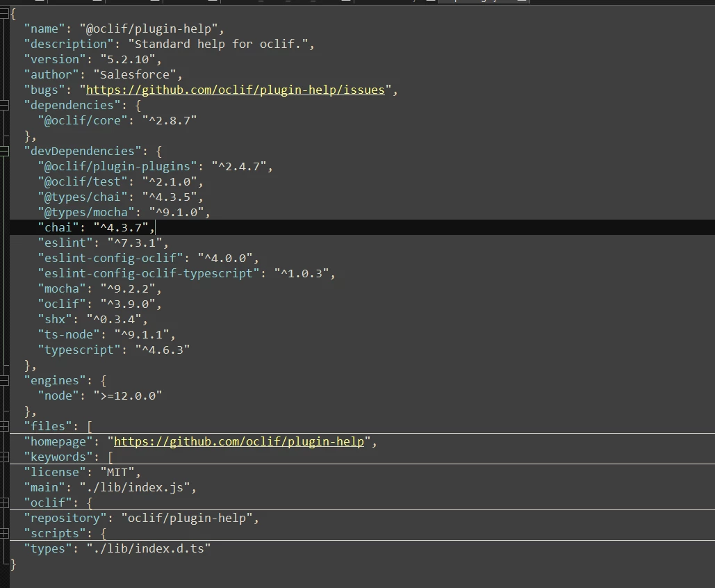715x588 pixels.
Task: Click the "bugs" key
Action: pyautogui.click(x=44, y=90)
